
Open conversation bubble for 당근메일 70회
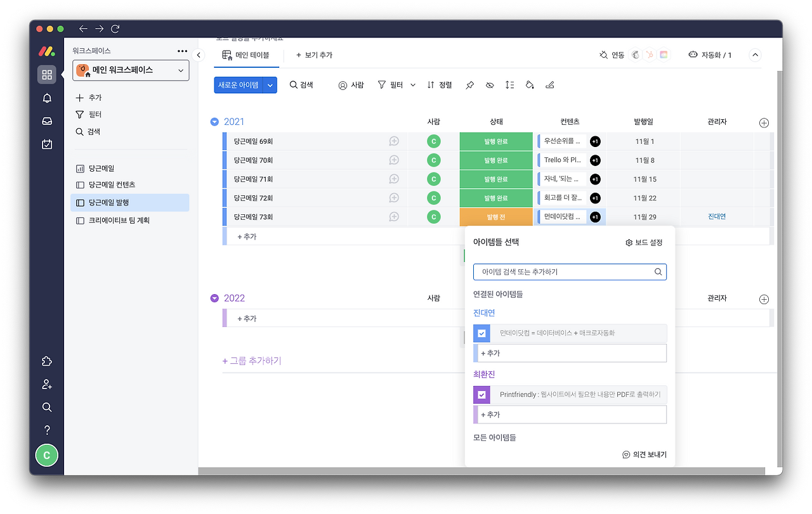(394, 160)
